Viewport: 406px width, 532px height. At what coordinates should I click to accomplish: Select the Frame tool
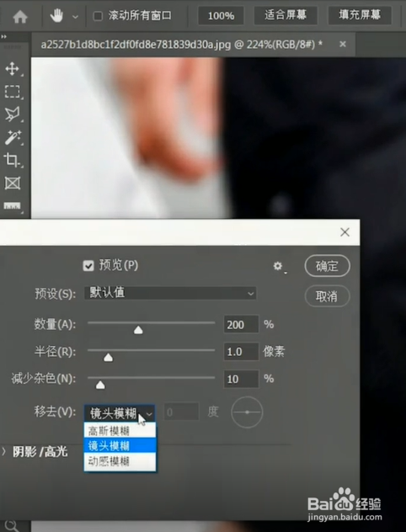[13, 184]
